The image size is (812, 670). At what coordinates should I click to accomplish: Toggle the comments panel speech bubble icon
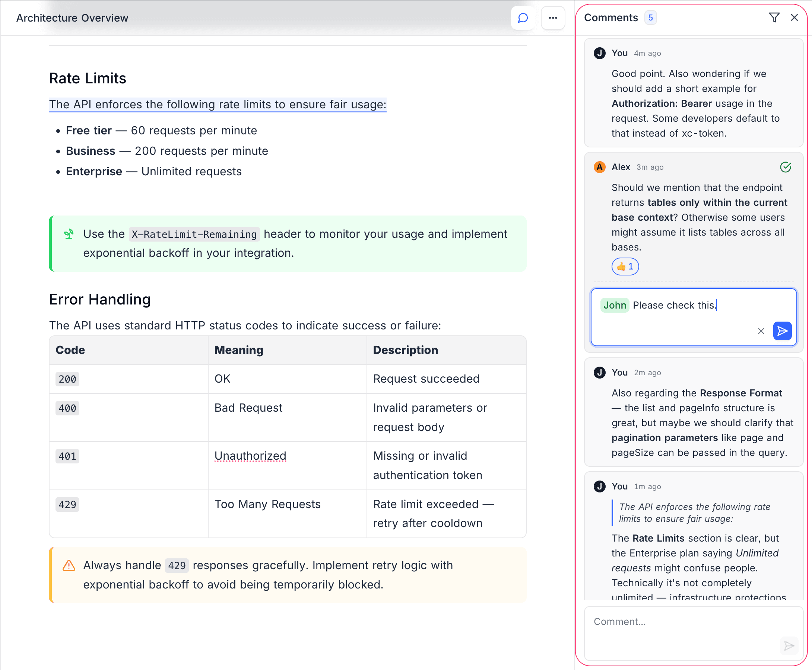point(523,18)
